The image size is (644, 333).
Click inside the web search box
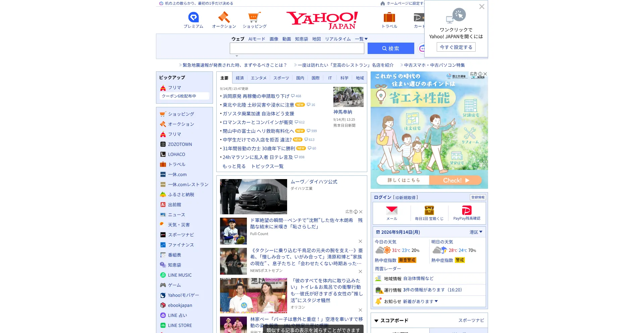tap(297, 48)
